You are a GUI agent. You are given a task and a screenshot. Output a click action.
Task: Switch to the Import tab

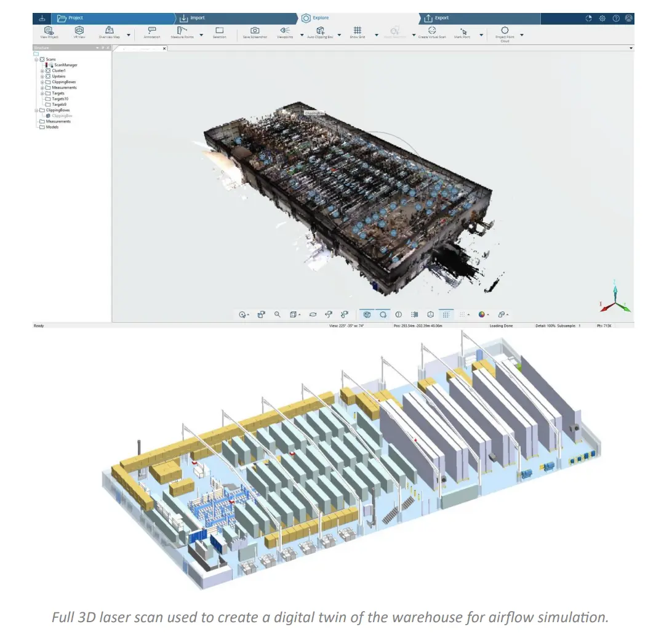tap(196, 18)
